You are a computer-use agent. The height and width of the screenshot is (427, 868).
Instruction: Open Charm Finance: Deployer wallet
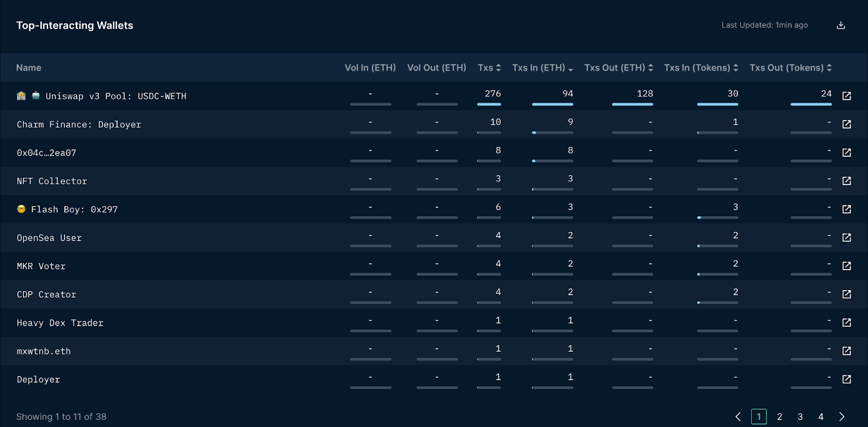coord(79,125)
